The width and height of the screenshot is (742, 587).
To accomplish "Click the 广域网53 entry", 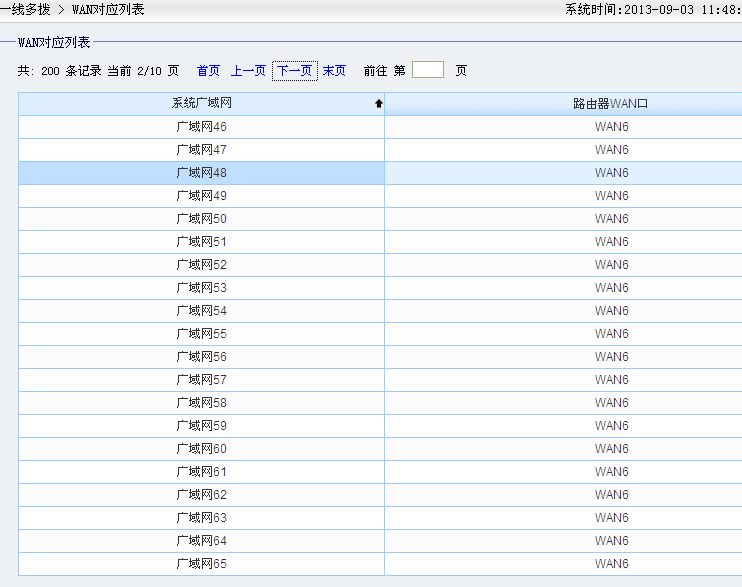I will coord(201,288).
